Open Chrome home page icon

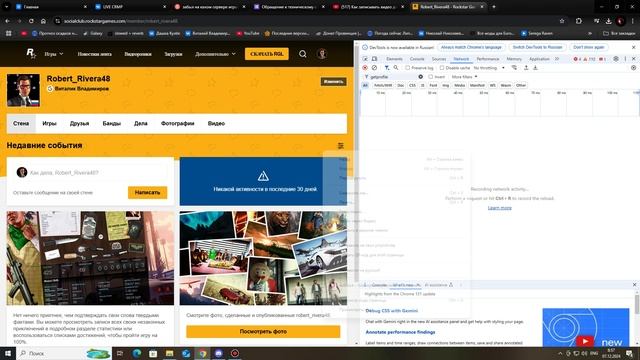(43, 21)
